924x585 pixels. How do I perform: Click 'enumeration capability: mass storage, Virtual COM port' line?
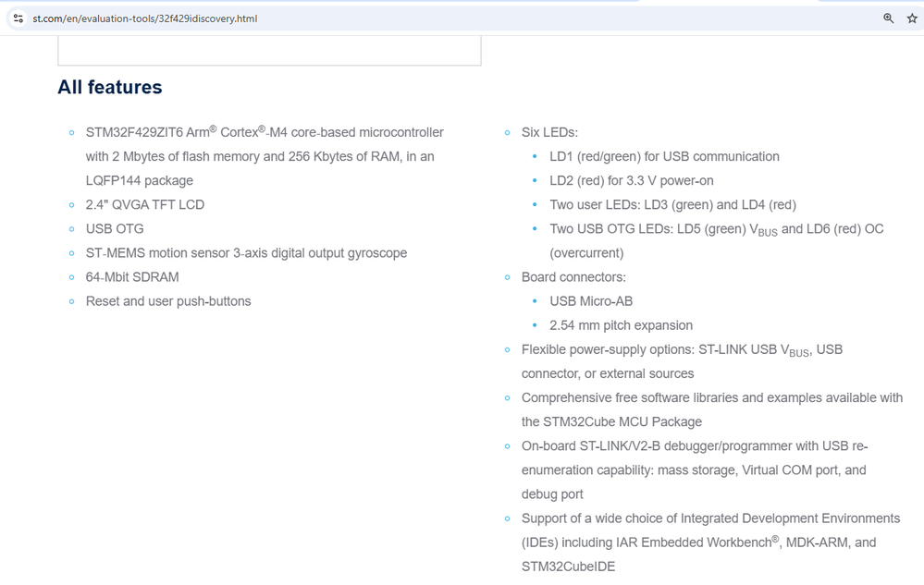pyautogui.click(x=694, y=470)
